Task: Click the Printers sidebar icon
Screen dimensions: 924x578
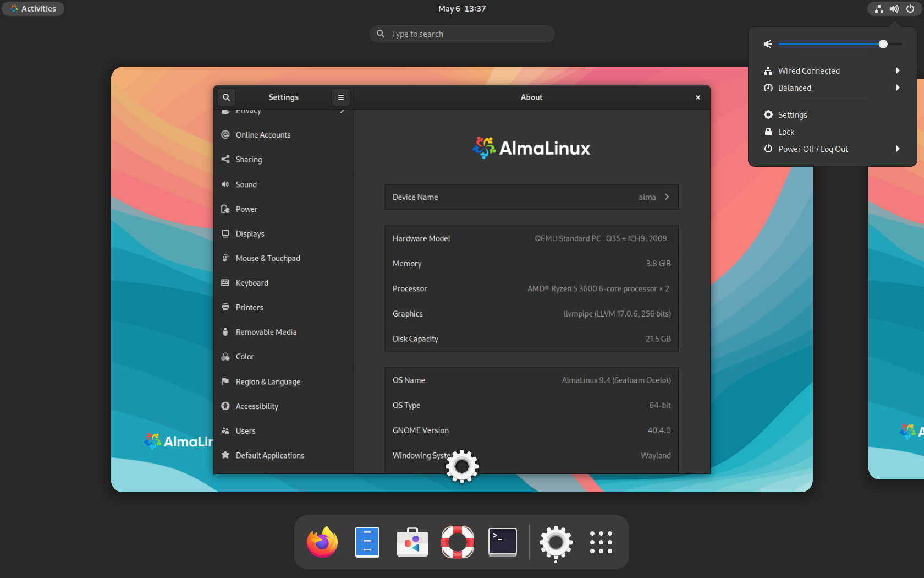Action: click(x=226, y=307)
